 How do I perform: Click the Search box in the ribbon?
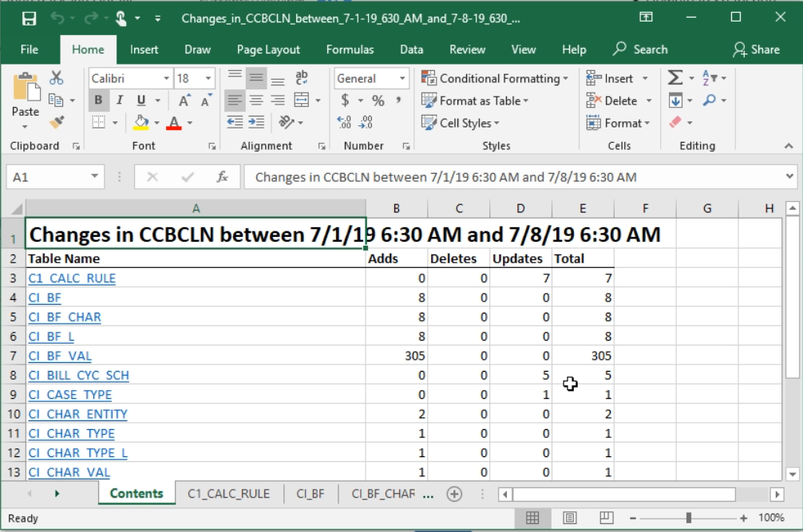(641, 49)
